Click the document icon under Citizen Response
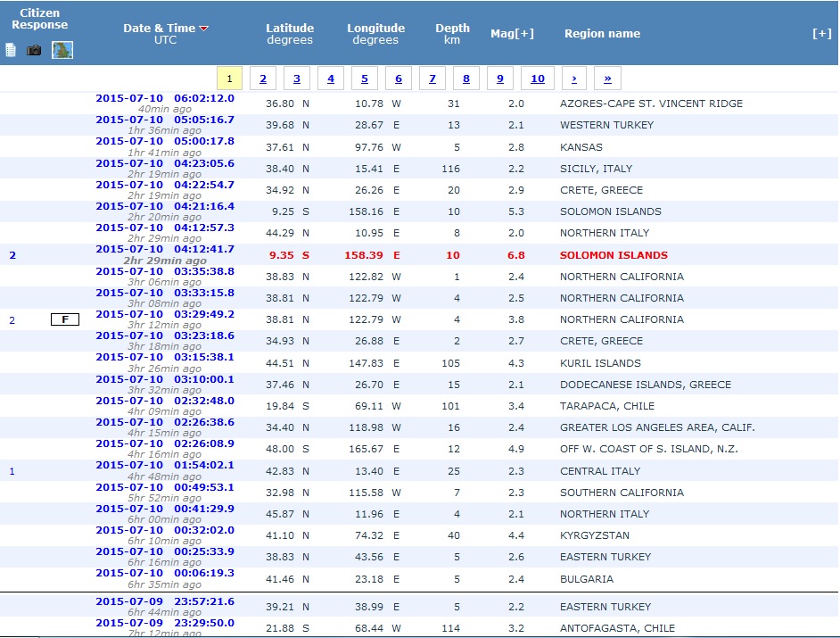This screenshot has width=840, height=638. coord(11,50)
